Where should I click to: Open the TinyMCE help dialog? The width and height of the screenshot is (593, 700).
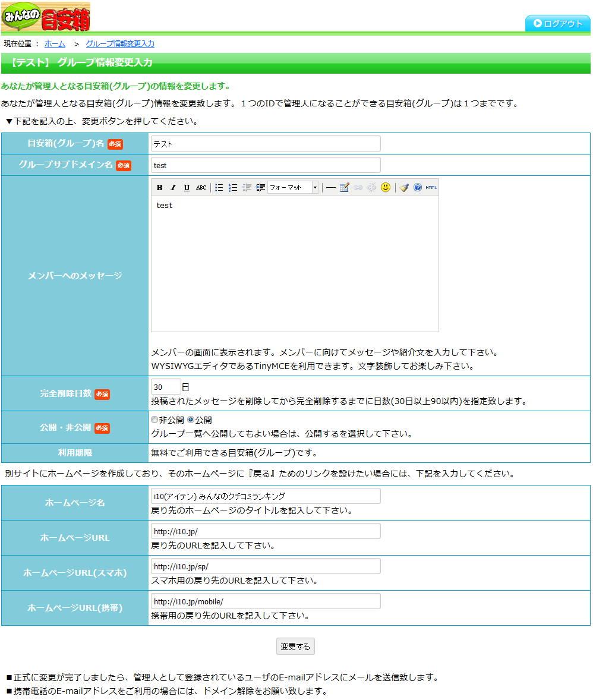coord(417,187)
